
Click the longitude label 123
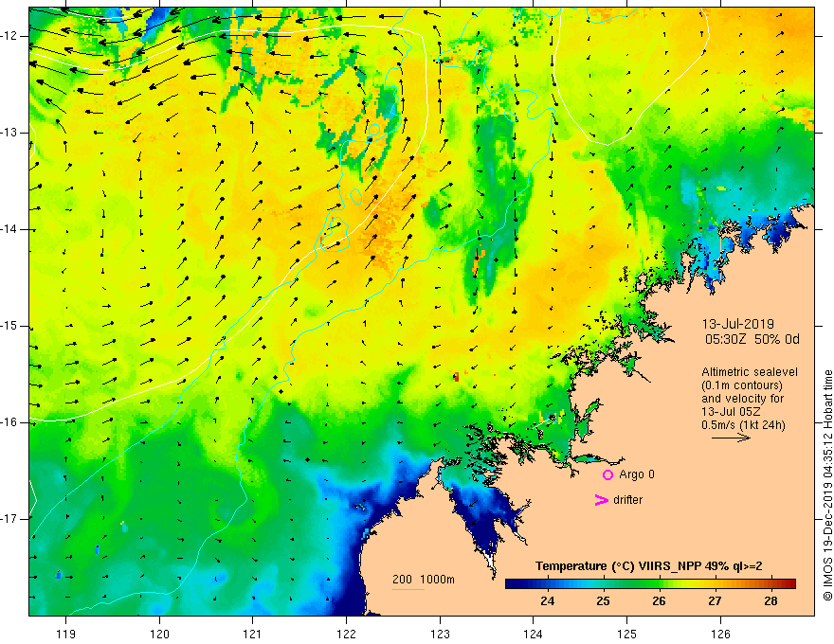(440, 634)
